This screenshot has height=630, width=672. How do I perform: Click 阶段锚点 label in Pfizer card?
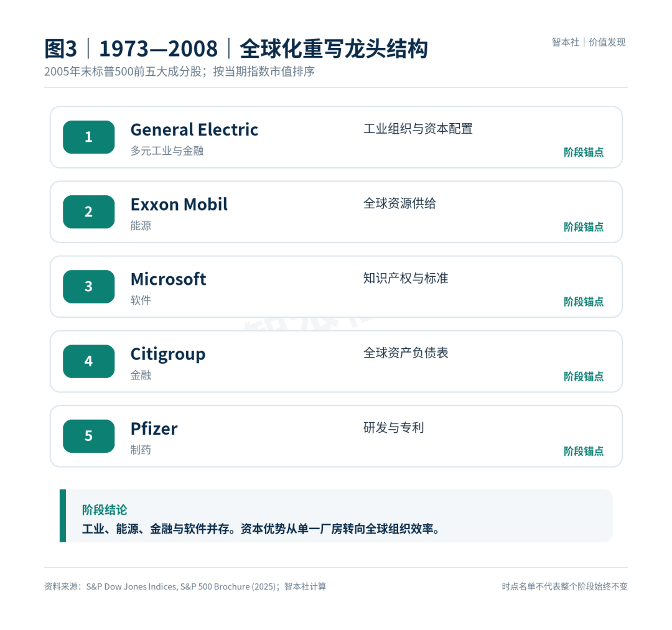pos(583,451)
